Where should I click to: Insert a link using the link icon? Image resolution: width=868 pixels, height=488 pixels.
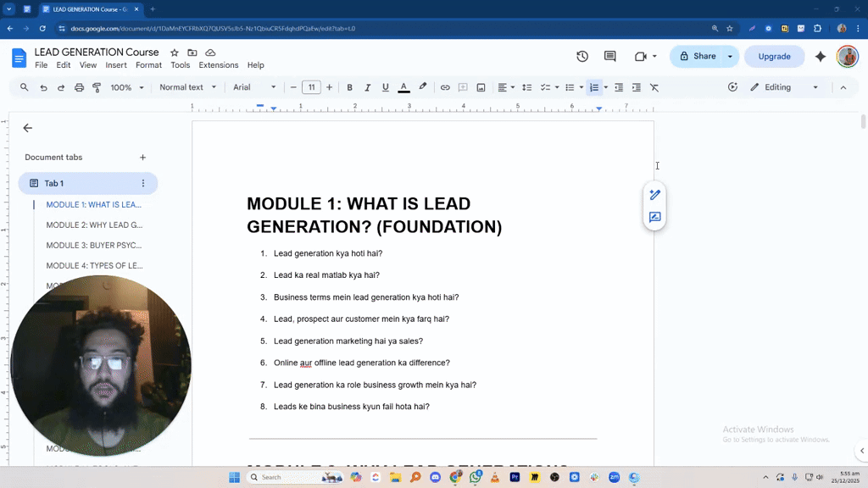(x=445, y=87)
